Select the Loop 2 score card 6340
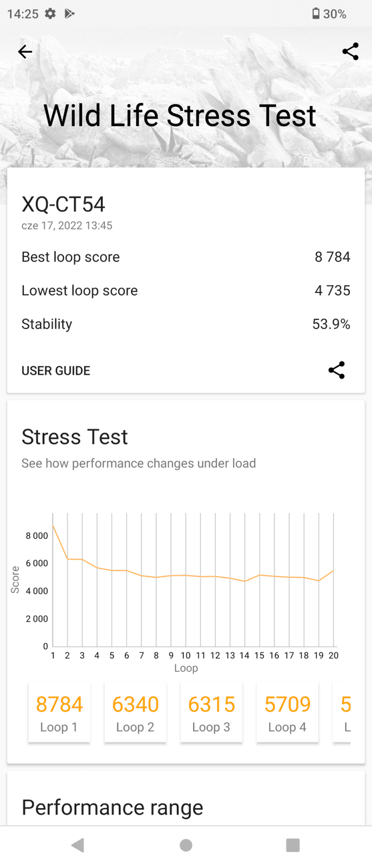 pos(135,712)
